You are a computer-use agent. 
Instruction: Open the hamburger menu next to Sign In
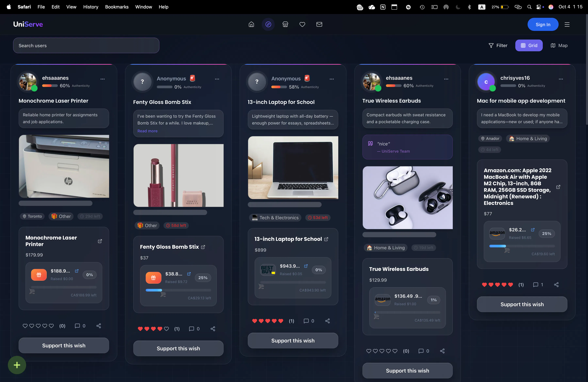click(567, 25)
